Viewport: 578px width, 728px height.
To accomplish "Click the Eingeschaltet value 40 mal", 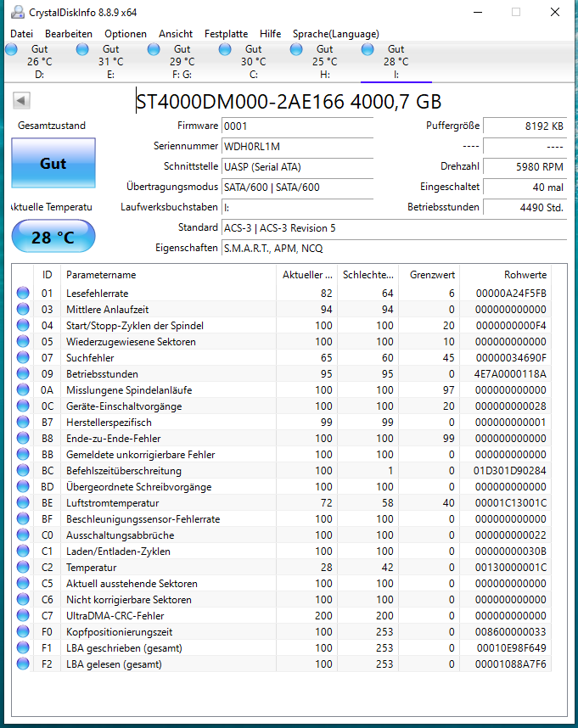I will 525,188.
